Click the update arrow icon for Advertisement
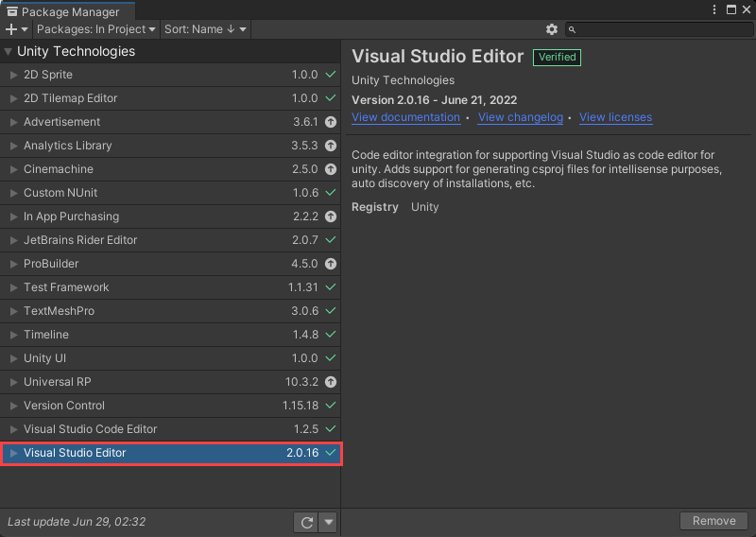 (x=330, y=122)
